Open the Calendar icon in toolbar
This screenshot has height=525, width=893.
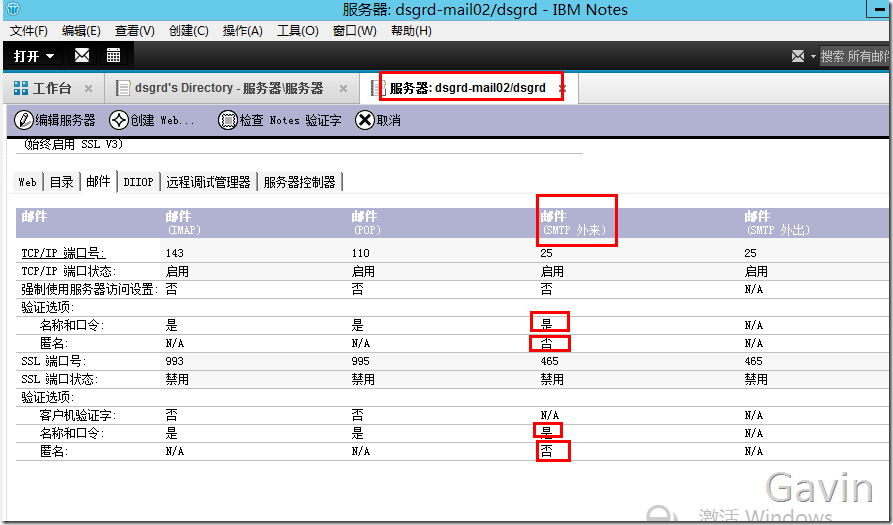coord(113,55)
